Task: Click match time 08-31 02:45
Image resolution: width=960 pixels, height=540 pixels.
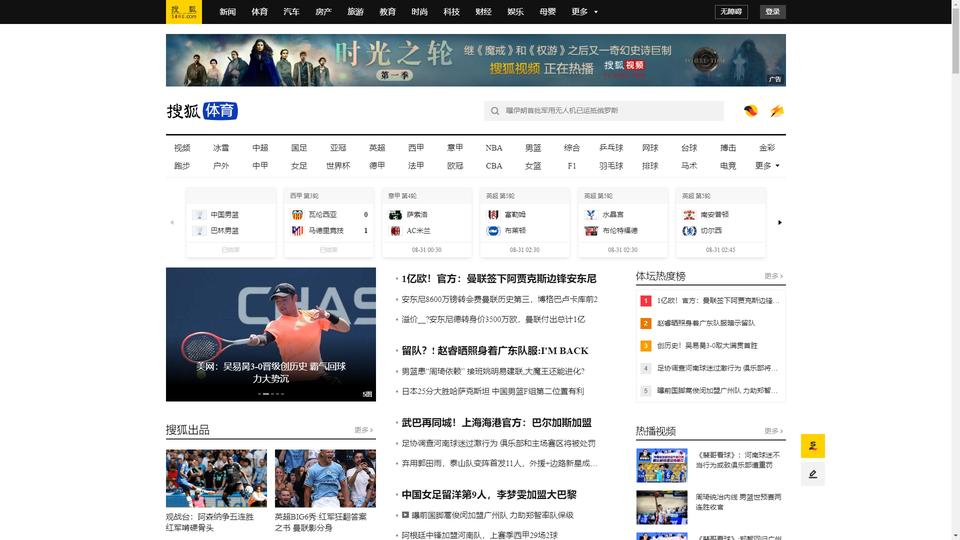Action: [720, 250]
